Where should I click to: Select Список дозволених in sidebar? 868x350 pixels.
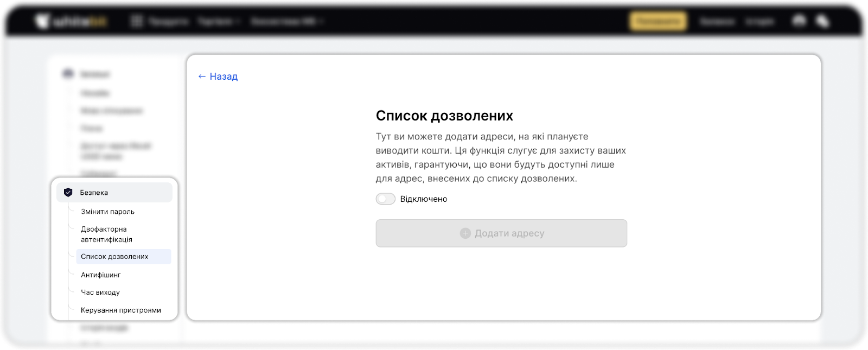pyautogui.click(x=114, y=257)
